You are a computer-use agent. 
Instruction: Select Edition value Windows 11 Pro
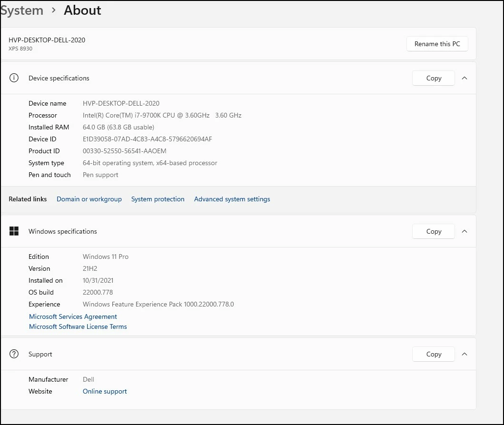point(106,257)
